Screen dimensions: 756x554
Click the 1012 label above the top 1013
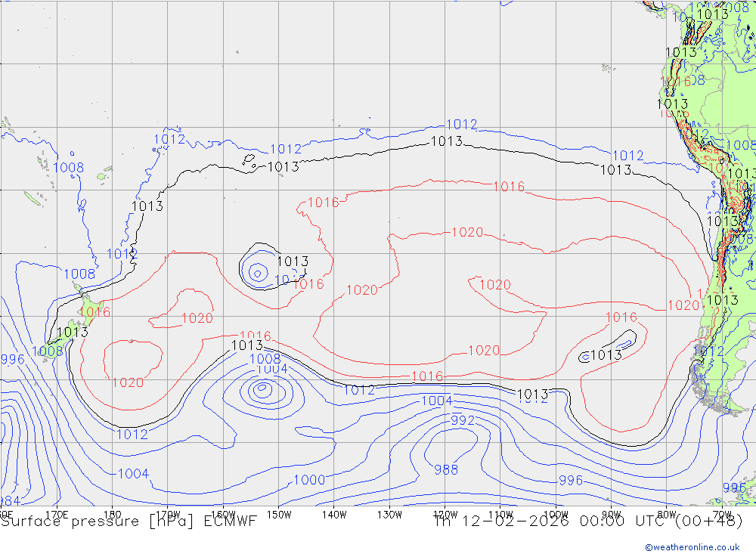coord(462,125)
